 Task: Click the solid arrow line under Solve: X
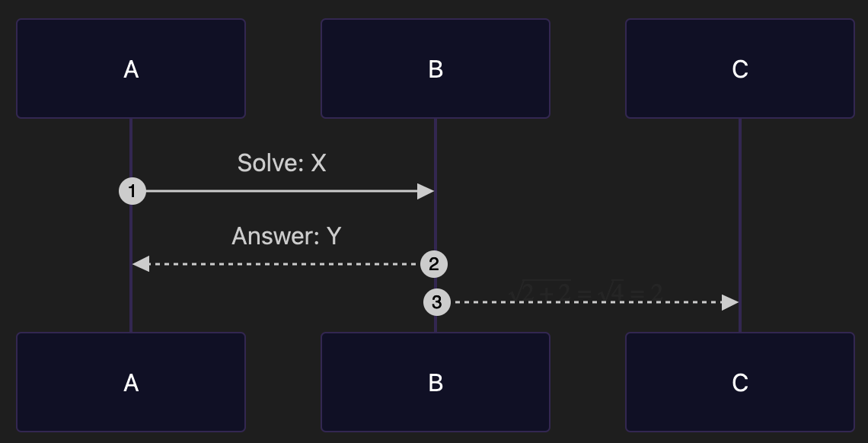282,191
